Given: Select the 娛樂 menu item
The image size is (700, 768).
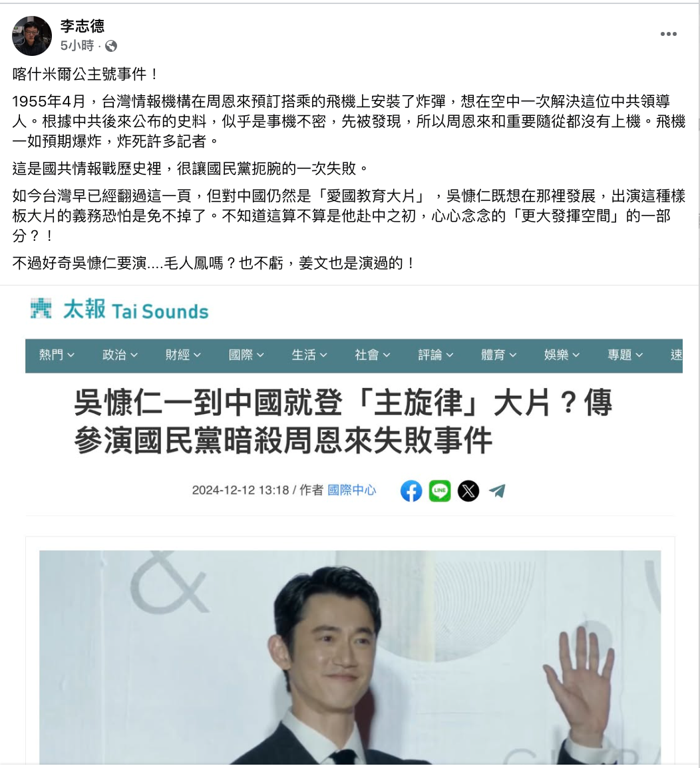Looking at the screenshot, I should click(x=562, y=355).
